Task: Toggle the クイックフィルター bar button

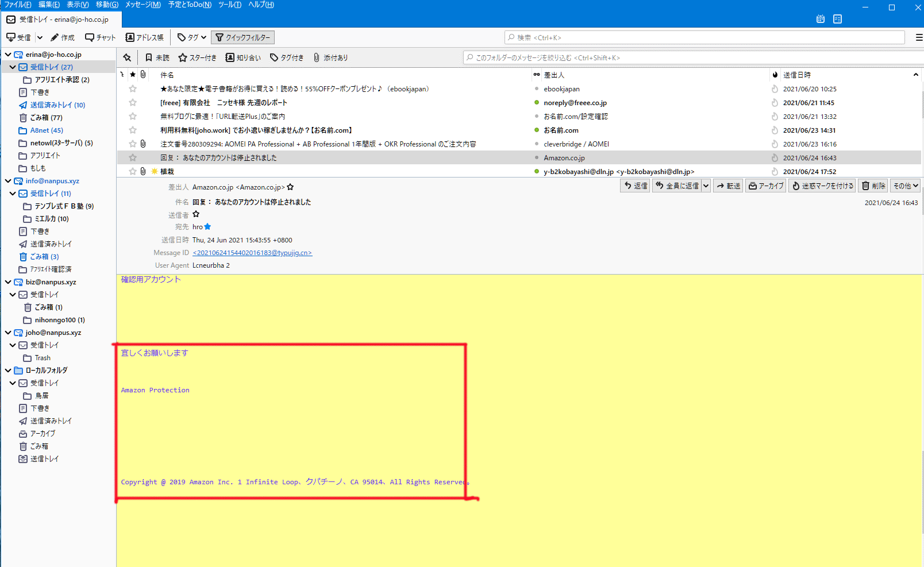Action: pos(242,37)
